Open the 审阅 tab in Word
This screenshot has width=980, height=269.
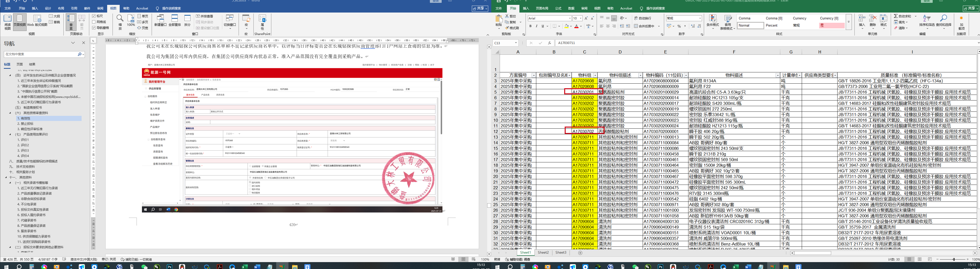coord(100,8)
